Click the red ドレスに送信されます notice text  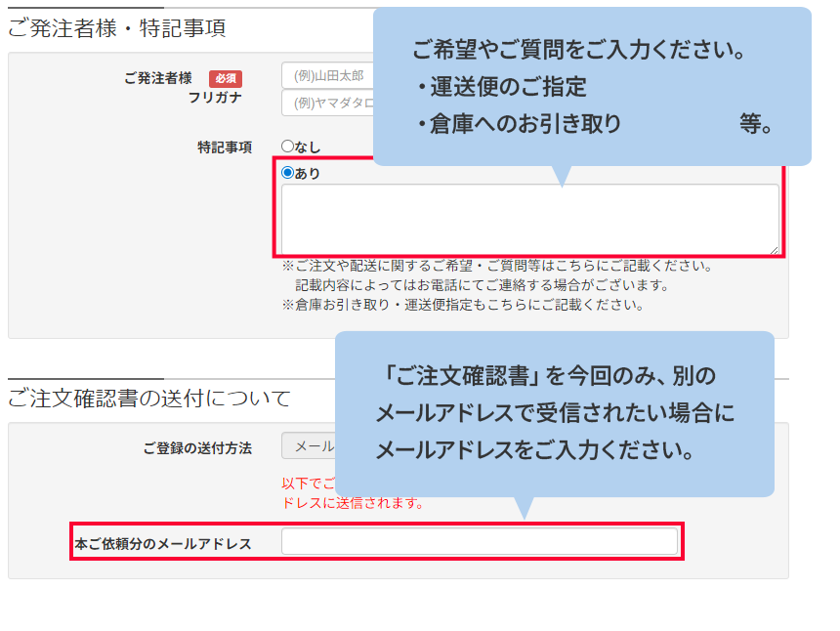352,504
